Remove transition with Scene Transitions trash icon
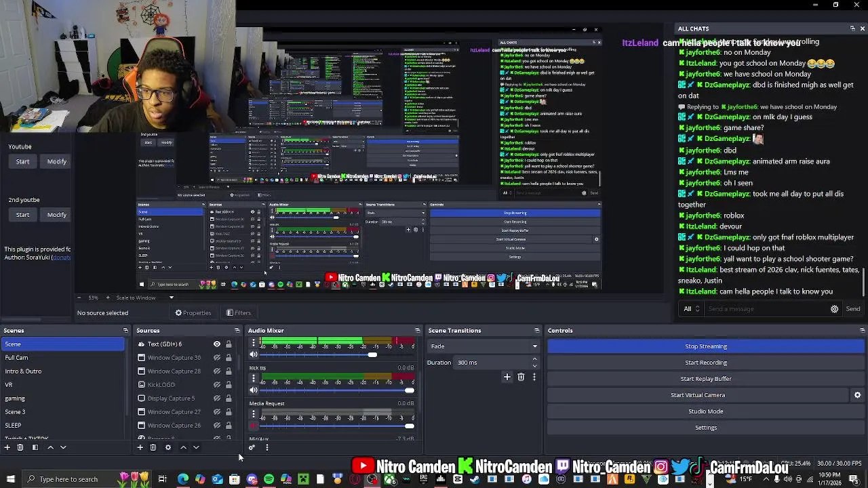 521,377
